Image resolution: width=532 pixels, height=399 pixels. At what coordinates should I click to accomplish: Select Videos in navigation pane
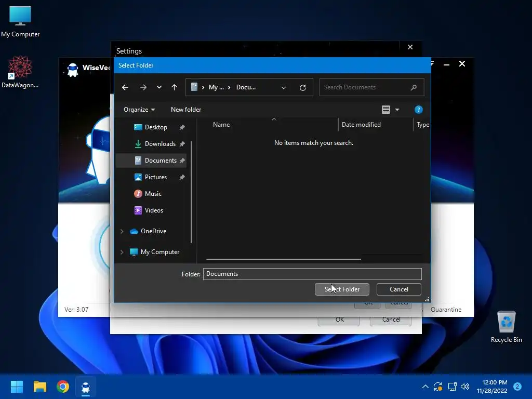tap(154, 210)
